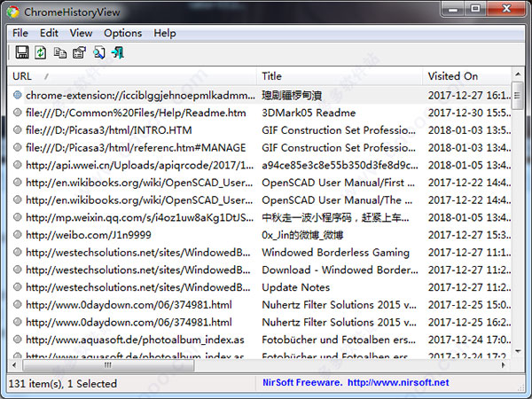
Task: Click the vertical scrollbar thumb
Action: pyautogui.click(x=518, y=96)
